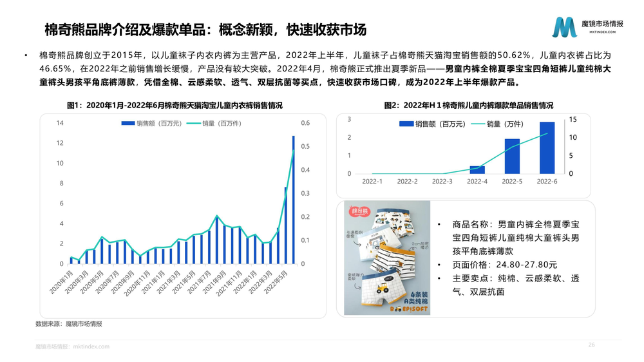
Task: Click the 2022-3 axis label
Action: pos(442,181)
